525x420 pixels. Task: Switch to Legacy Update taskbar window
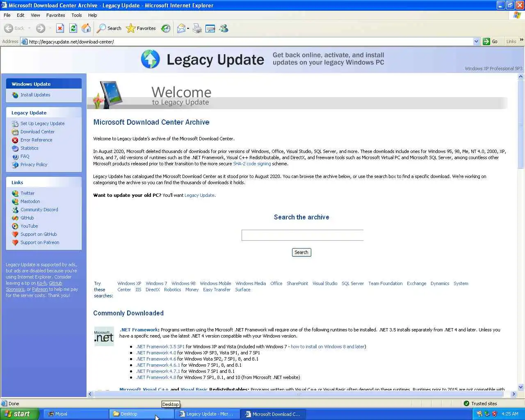[x=207, y=414]
